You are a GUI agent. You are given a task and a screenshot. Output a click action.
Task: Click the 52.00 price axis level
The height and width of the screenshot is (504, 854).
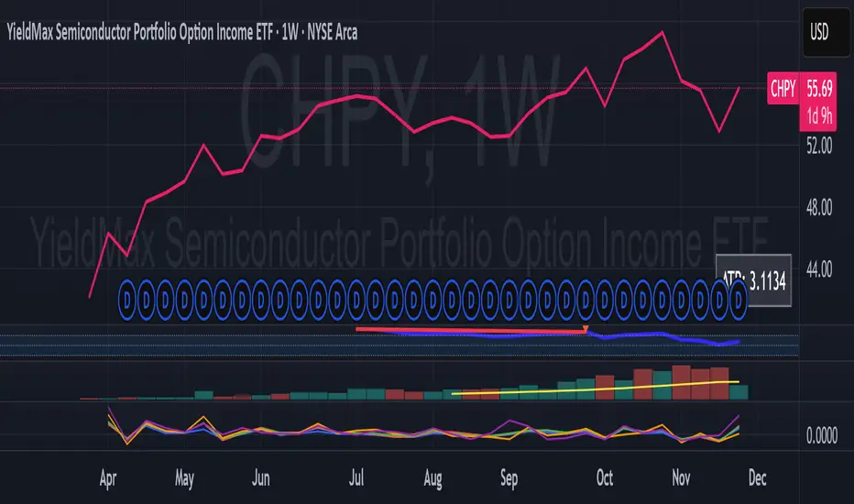pyautogui.click(x=819, y=146)
